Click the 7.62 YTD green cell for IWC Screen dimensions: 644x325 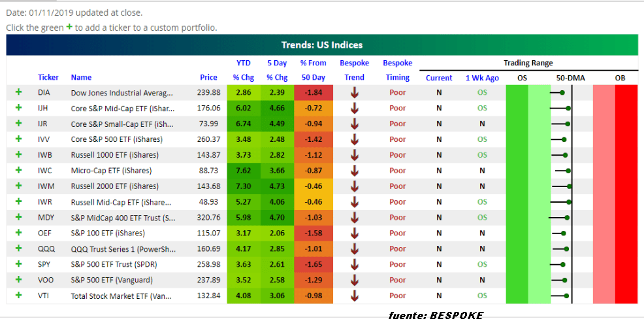[x=243, y=171]
